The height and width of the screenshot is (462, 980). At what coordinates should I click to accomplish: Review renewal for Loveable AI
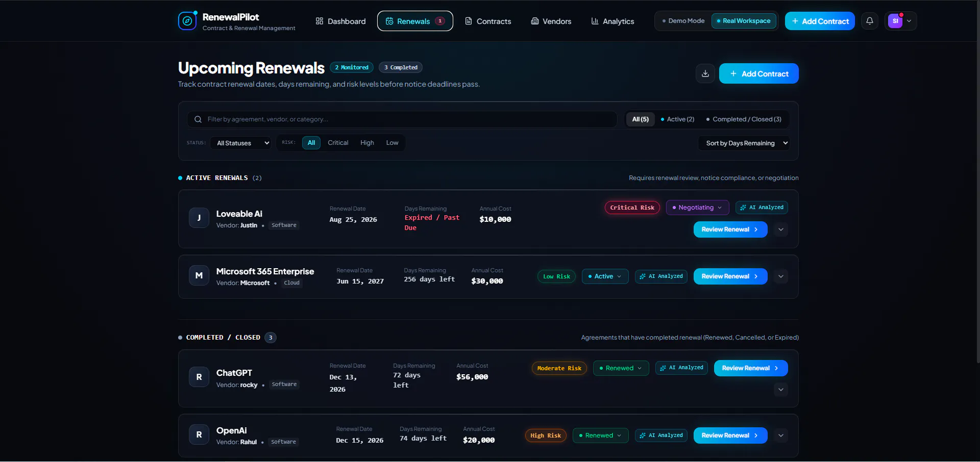[x=730, y=229]
